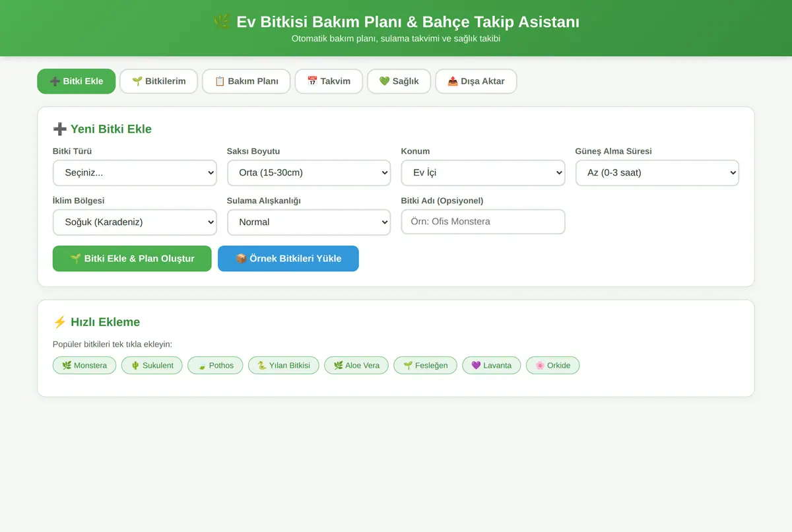Image resolution: width=792 pixels, height=532 pixels.
Task: Click the Sulama Alışkanlığı label
Action: [264, 201]
